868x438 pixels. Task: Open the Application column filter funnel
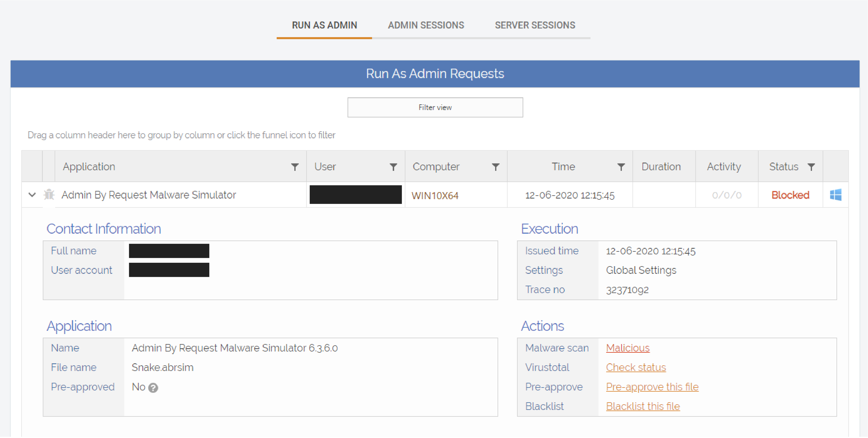tap(295, 167)
